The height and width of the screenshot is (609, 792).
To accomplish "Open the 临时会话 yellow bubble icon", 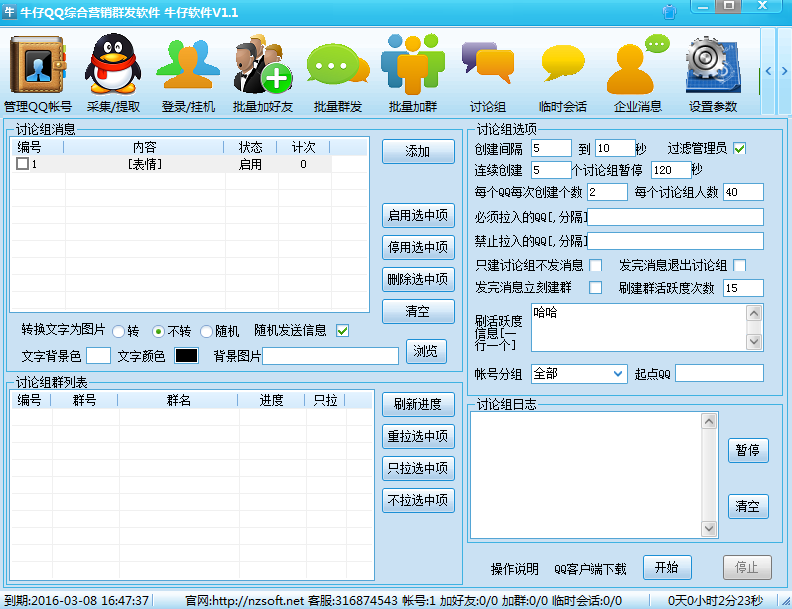I will 563,63.
